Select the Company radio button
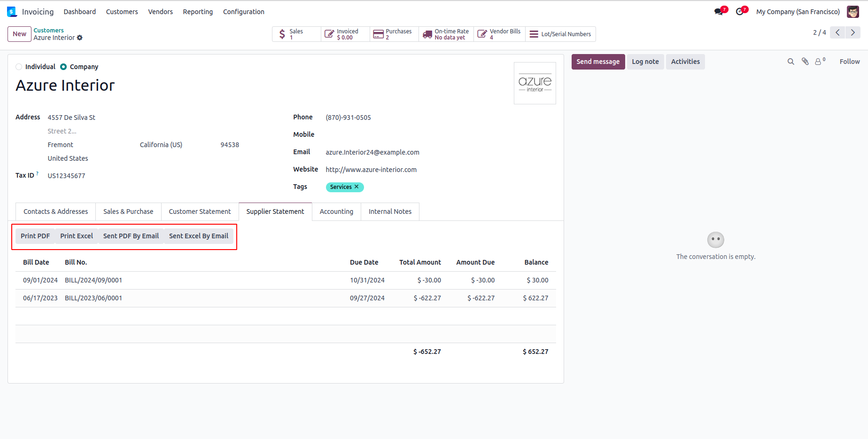 pyautogui.click(x=63, y=67)
